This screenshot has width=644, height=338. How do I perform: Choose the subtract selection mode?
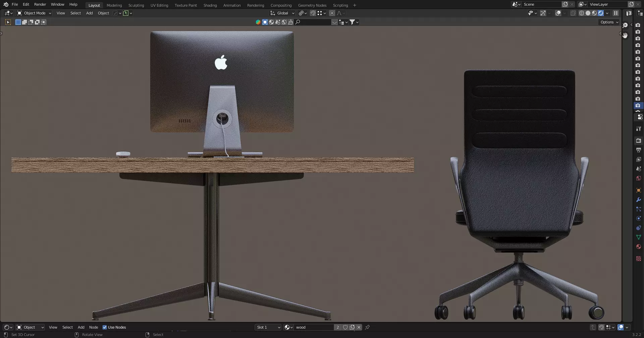pyautogui.click(x=31, y=22)
